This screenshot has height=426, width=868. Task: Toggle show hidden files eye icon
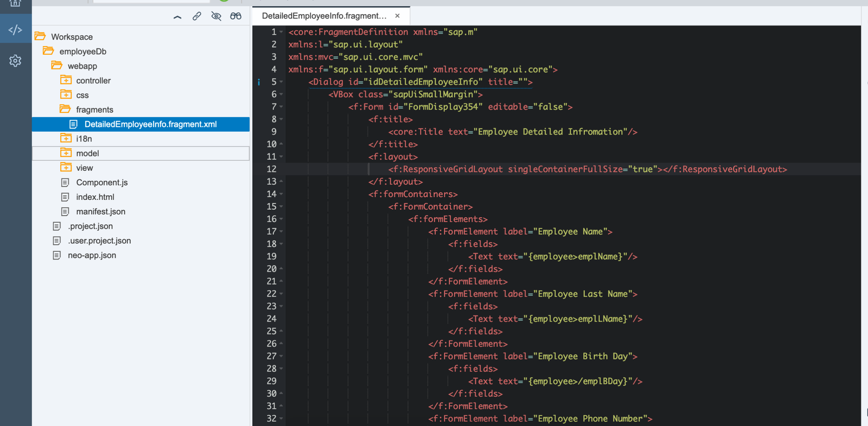pyautogui.click(x=216, y=16)
